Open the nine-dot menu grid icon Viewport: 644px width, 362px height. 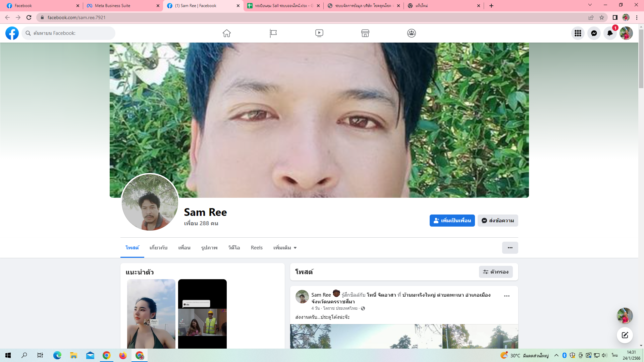[x=578, y=33]
